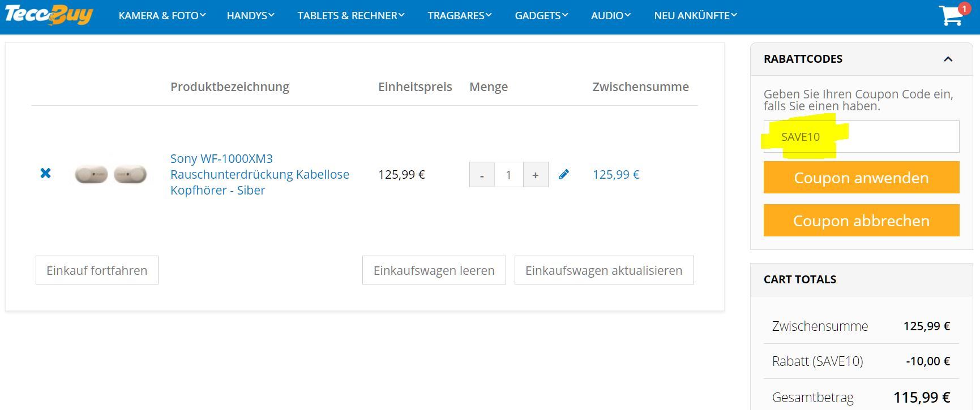Expand the Tragbares menu

460,16
